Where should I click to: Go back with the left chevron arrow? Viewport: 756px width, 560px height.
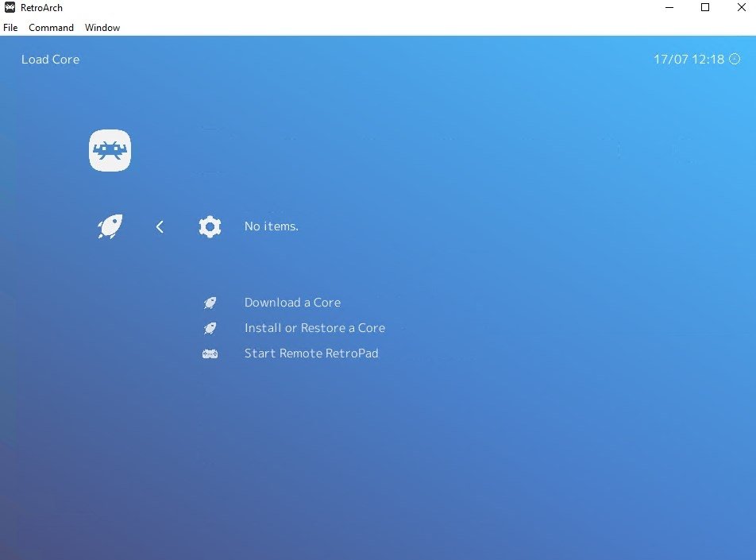pyautogui.click(x=160, y=226)
